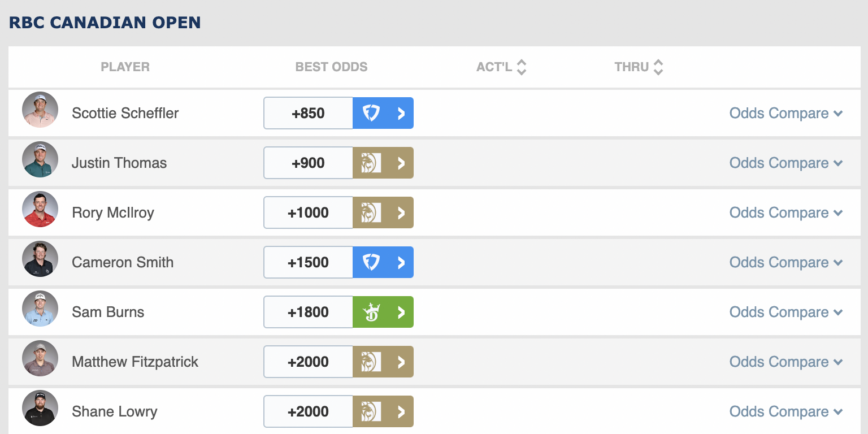Click the Cameron Smith name
The height and width of the screenshot is (434, 868).
[123, 262]
